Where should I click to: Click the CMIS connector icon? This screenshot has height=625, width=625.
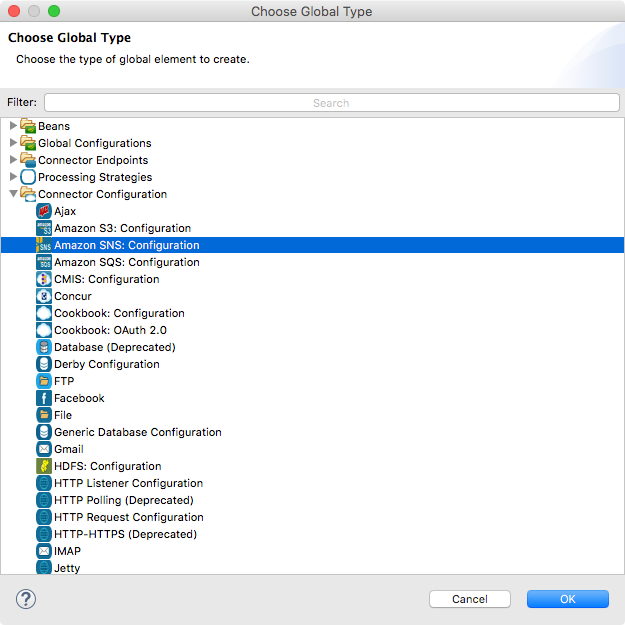point(44,279)
